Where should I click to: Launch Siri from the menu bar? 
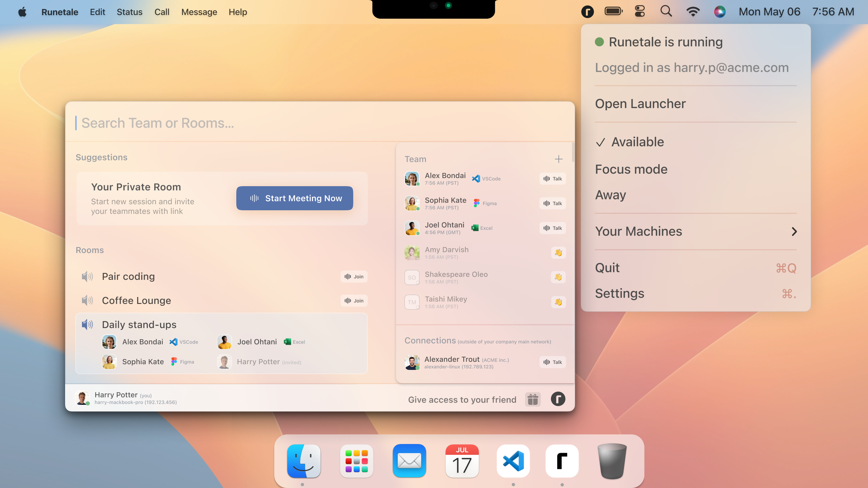pos(720,12)
